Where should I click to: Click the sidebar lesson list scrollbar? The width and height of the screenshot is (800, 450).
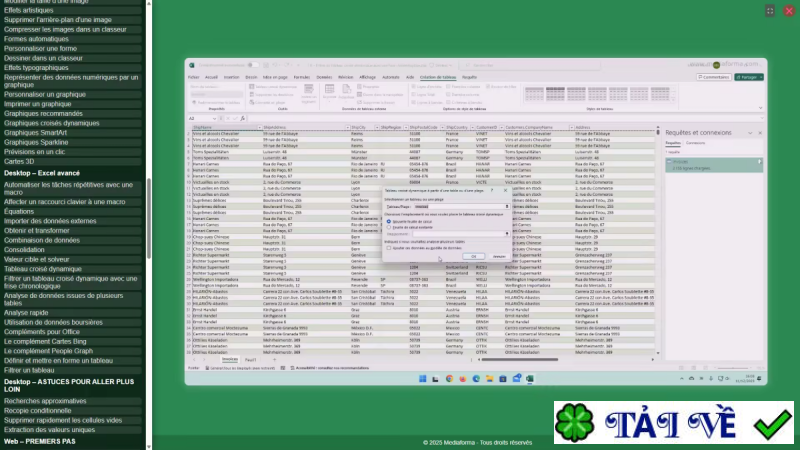coord(148,218)
